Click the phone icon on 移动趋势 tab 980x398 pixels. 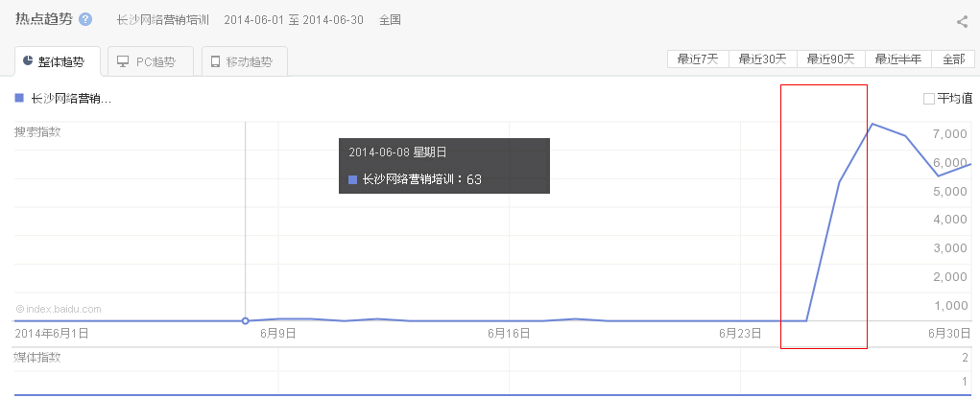(x=214, y=61)
